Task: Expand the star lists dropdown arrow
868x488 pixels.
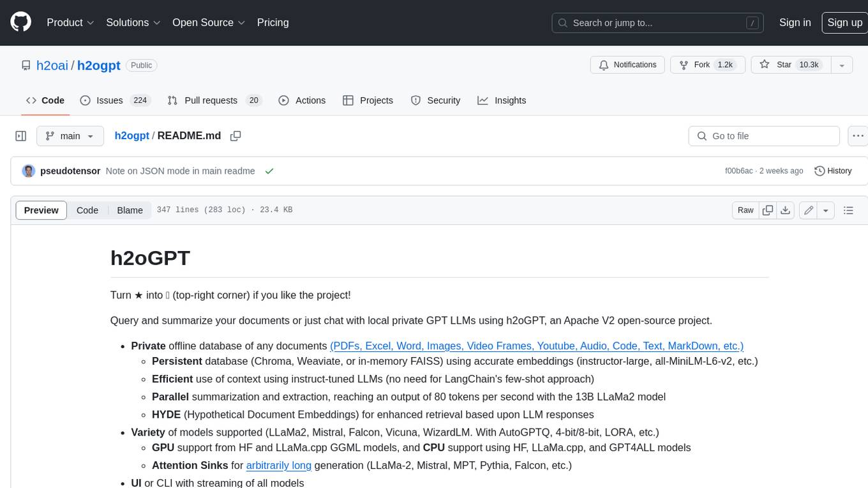Action: [x=842, y=65]
